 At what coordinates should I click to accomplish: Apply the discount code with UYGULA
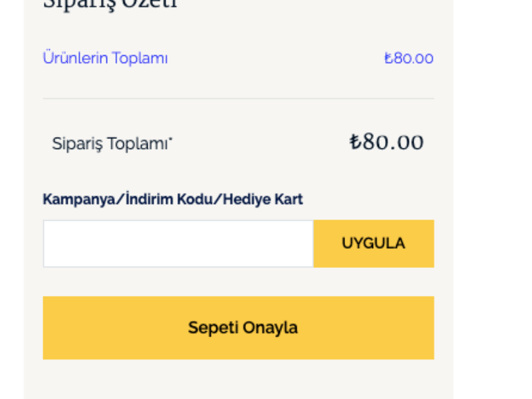(373, 243)
